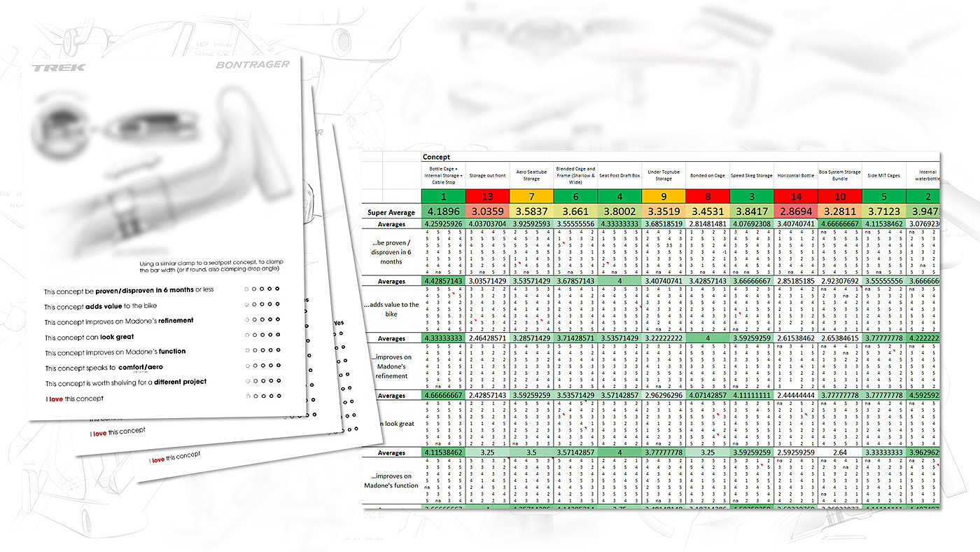The image size is (980, 552).
Task: Click the averages cell 2.64
Action: coord(840,453)
